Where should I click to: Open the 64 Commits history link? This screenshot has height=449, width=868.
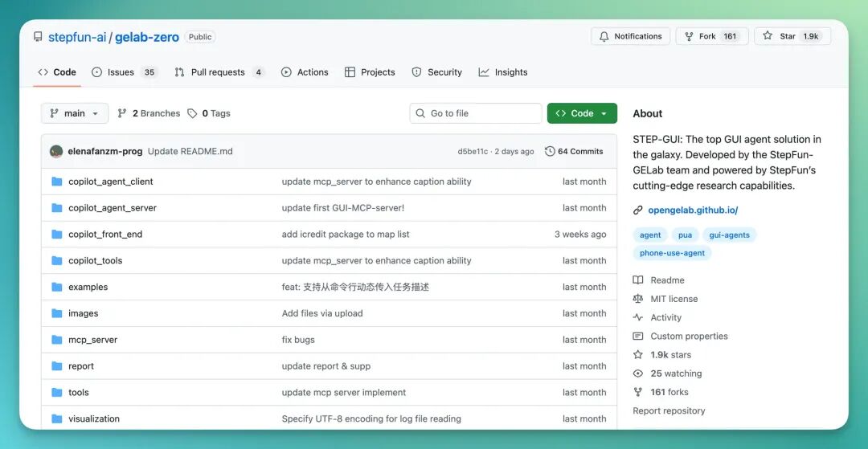[574, 151]
